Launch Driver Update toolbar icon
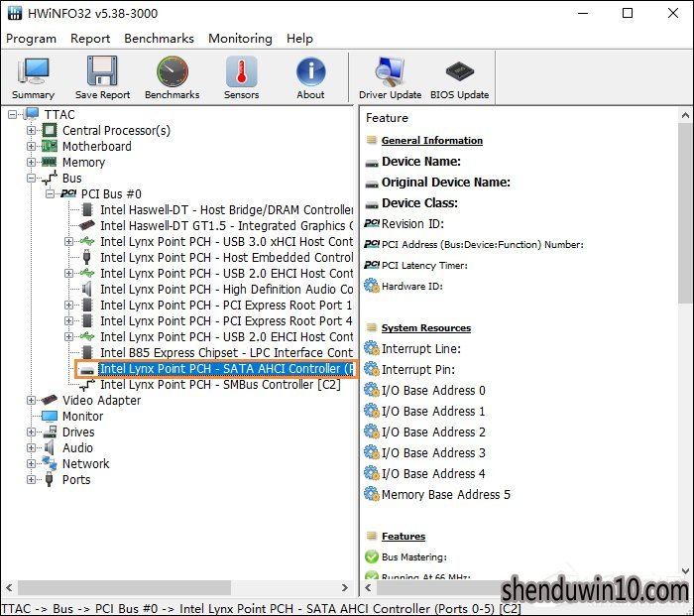 coord(390,70)
